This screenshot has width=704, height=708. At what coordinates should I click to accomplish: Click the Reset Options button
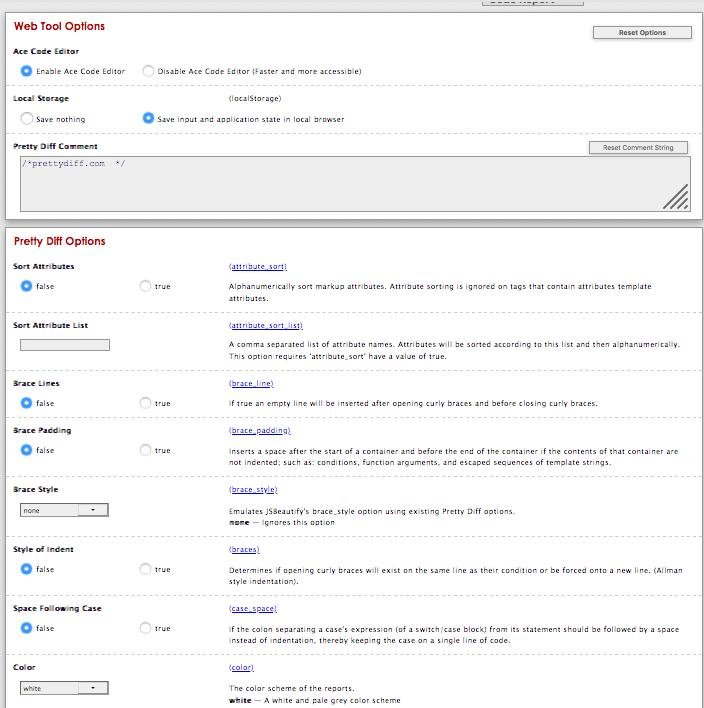(642, 33)
